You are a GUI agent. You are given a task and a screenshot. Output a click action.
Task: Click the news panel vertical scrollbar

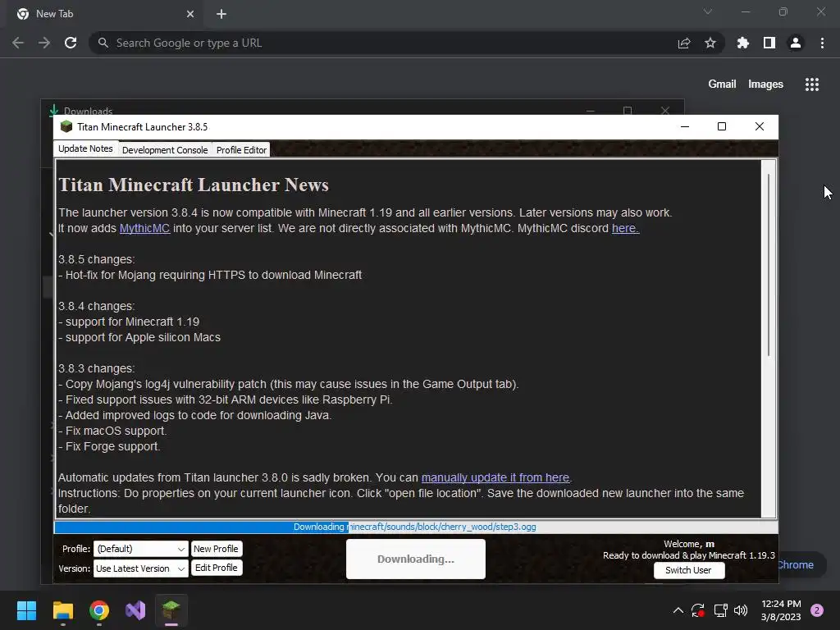(768, 265)
